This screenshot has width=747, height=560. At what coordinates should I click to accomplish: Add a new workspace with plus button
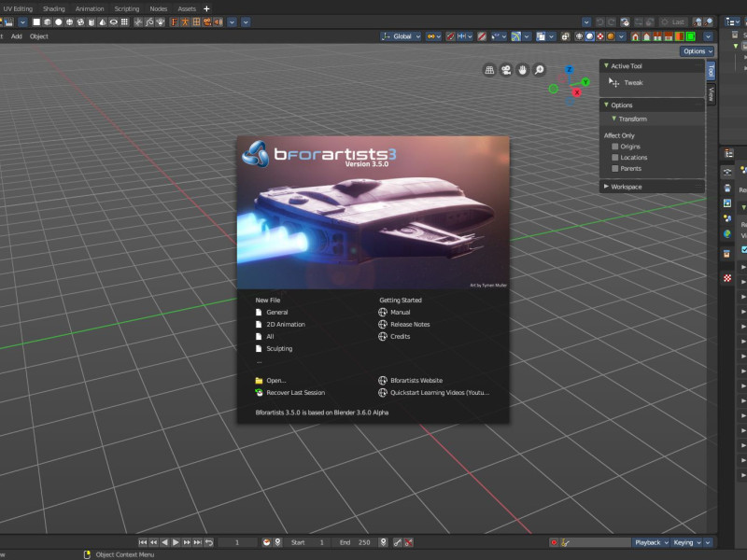[206, 8]
